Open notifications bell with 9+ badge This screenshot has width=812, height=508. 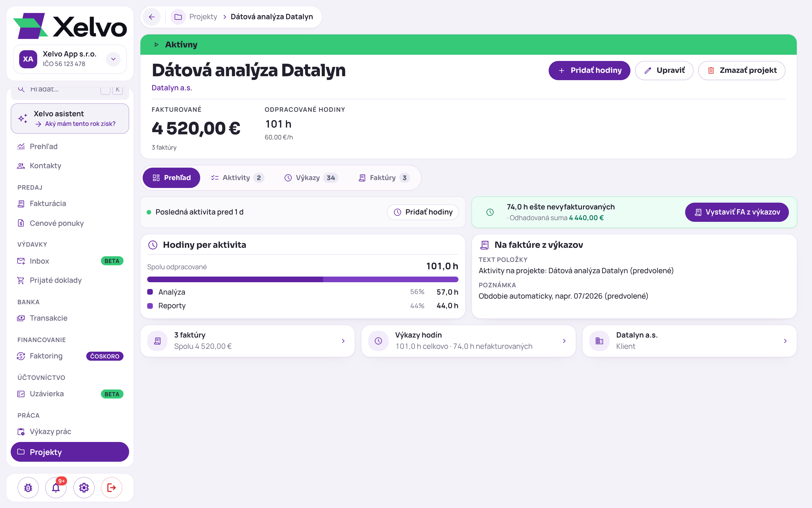[x=56, y=487]
